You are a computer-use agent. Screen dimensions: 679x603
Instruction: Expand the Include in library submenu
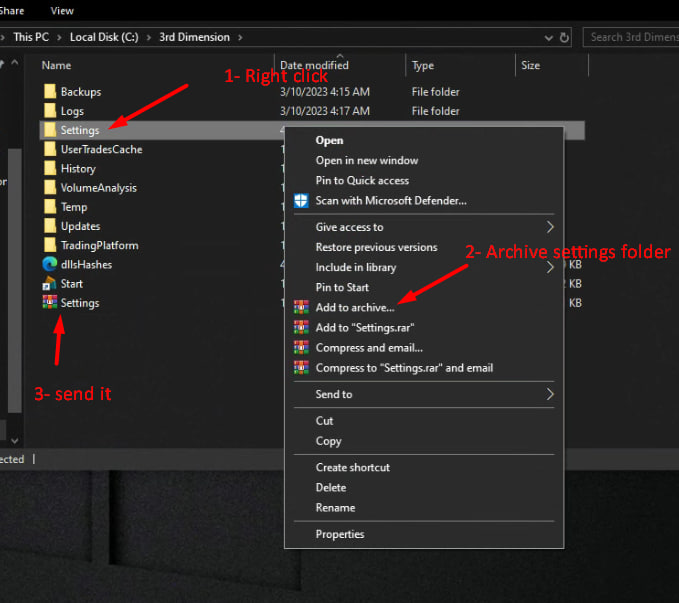[550, 268]
